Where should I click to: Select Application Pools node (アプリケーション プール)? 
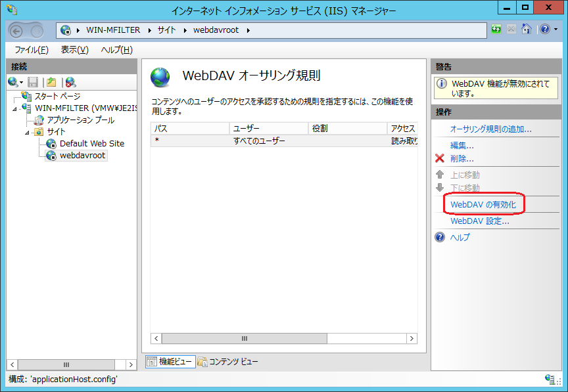coord(80,120)
